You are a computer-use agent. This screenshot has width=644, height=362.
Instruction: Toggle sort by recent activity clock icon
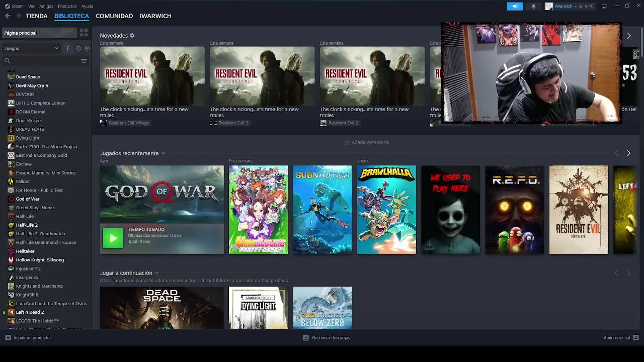point(78,48)
